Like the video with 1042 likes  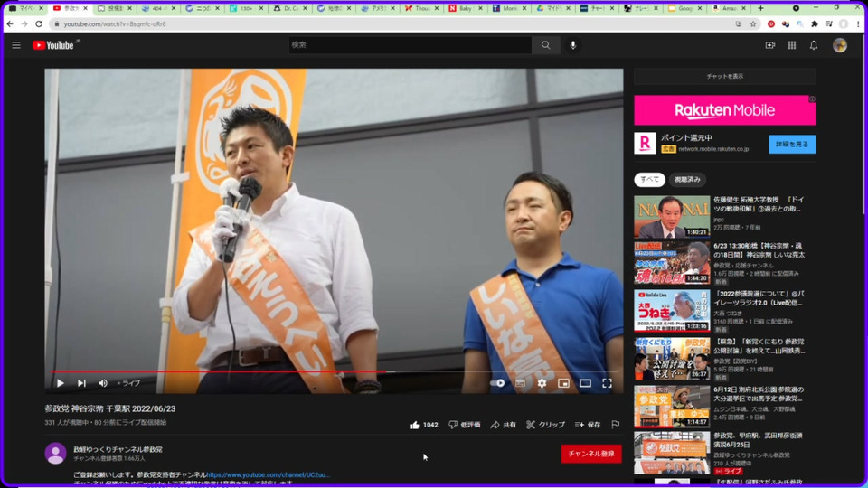click(424, 425)
